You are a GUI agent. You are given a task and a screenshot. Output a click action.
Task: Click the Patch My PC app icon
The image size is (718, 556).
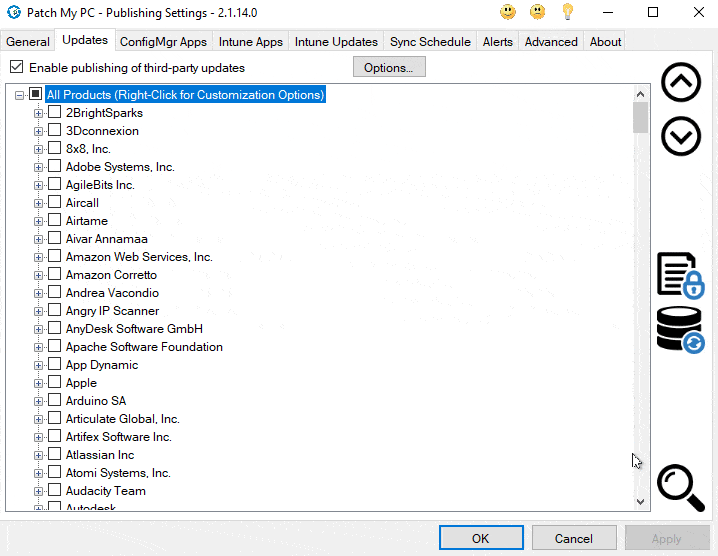(x=14, y=12)
